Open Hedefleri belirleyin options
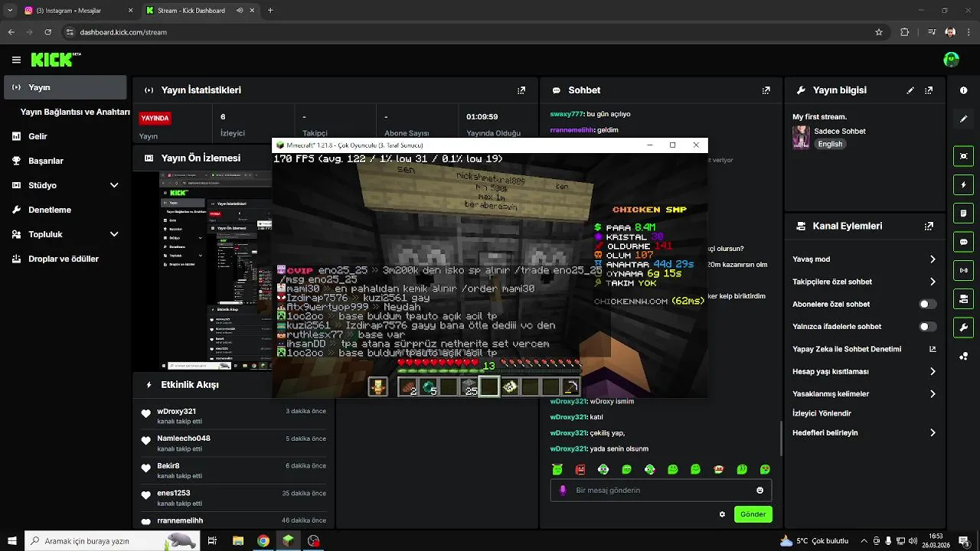This screenshot has height=551, width=980. point(864,432)
